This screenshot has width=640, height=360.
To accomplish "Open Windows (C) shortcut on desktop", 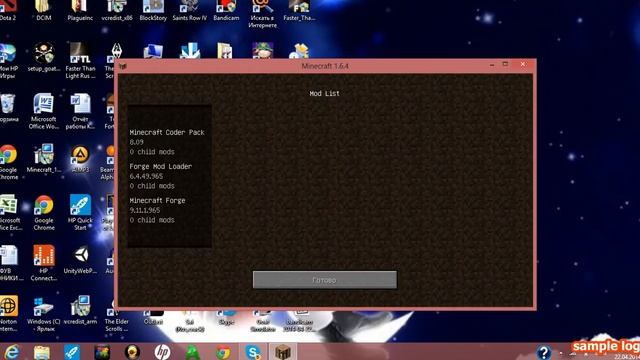I will [44, 313].
